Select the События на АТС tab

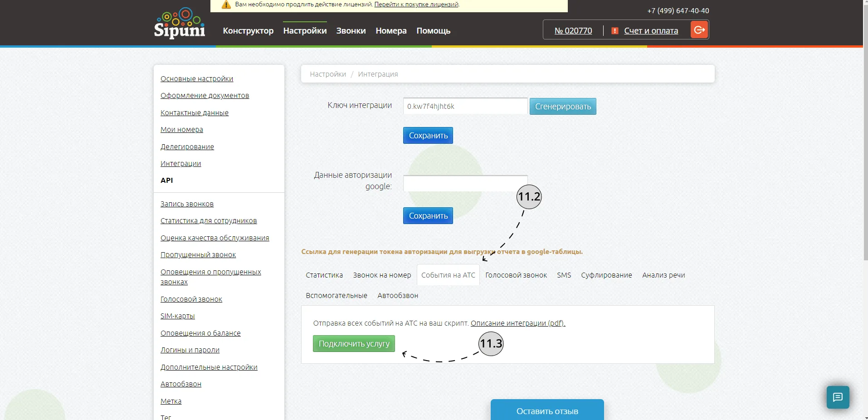[x=448, y=275]
